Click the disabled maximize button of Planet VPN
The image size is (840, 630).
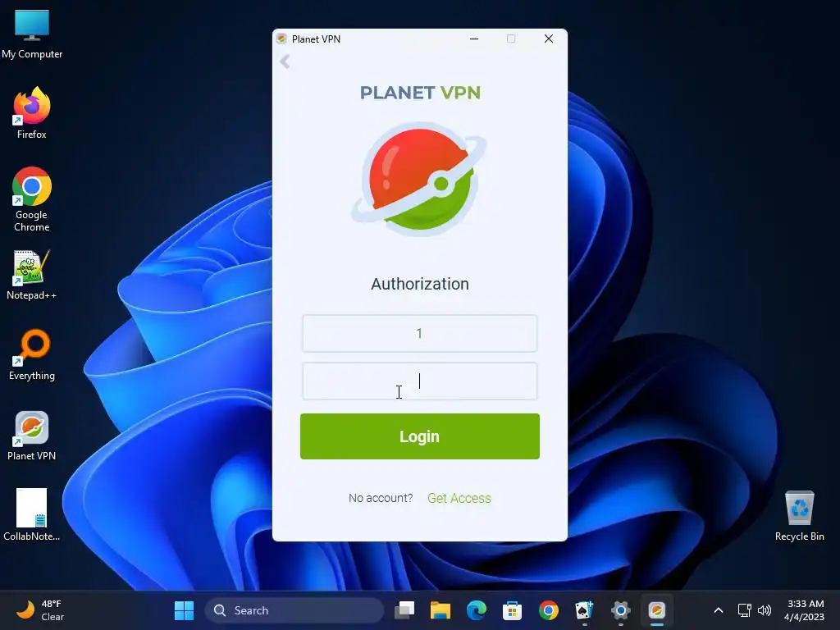511,39
